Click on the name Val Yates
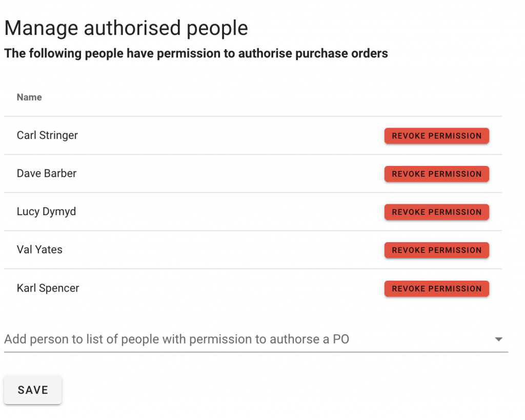This screenshot has height=420, width=525. (39, 249)
